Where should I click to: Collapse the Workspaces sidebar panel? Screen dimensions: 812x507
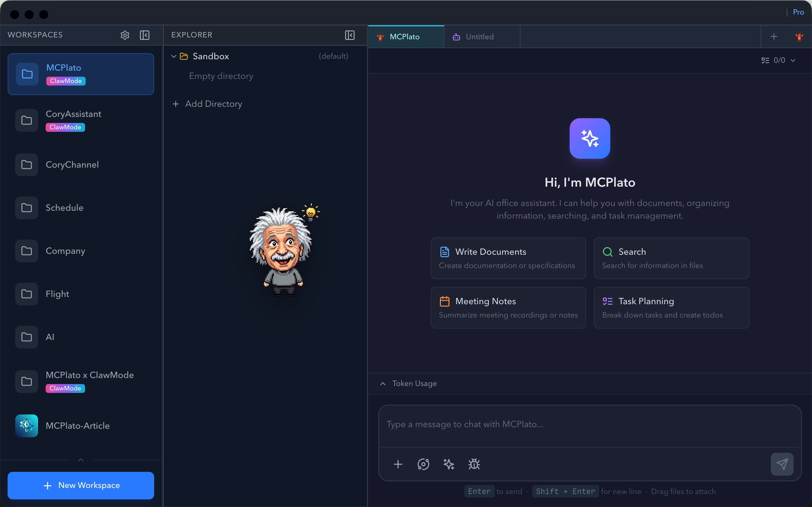[x=145, y=35]
